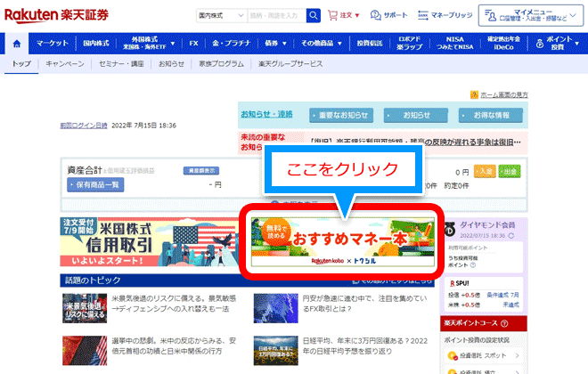Image resolution: width=588 pixels, height=374 pixels.
Task: Open the 国内株式 search category dropdown
Action: pos(221,16)
